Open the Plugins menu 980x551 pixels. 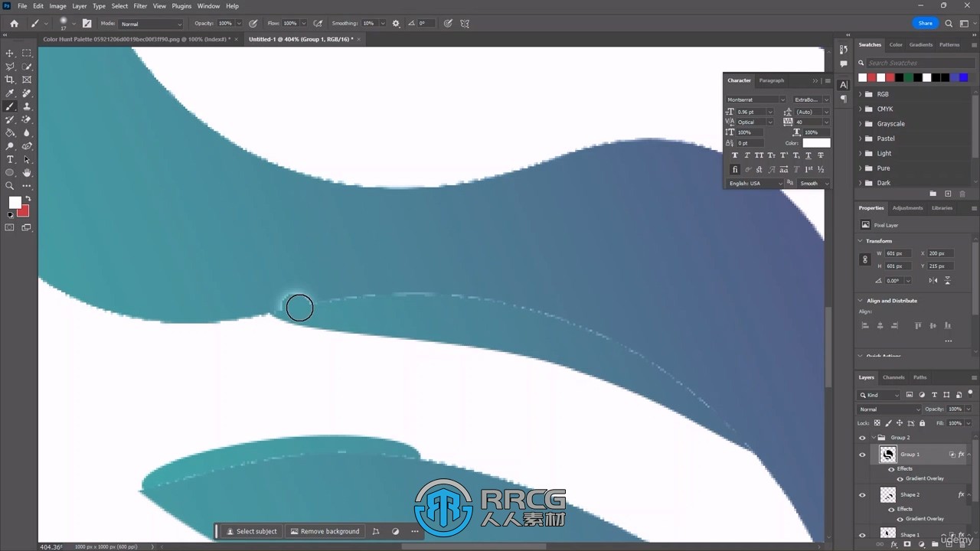click(x=181, y=6)
